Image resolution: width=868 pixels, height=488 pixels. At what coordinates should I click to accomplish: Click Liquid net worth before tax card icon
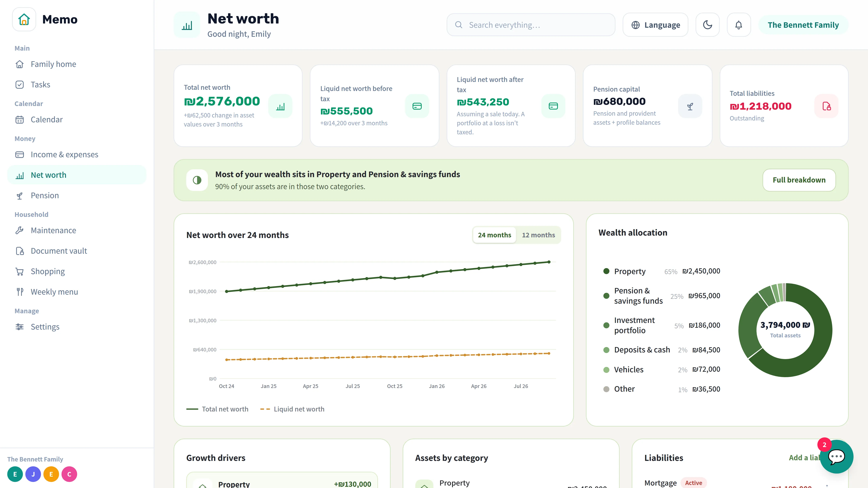coord(417,106)
